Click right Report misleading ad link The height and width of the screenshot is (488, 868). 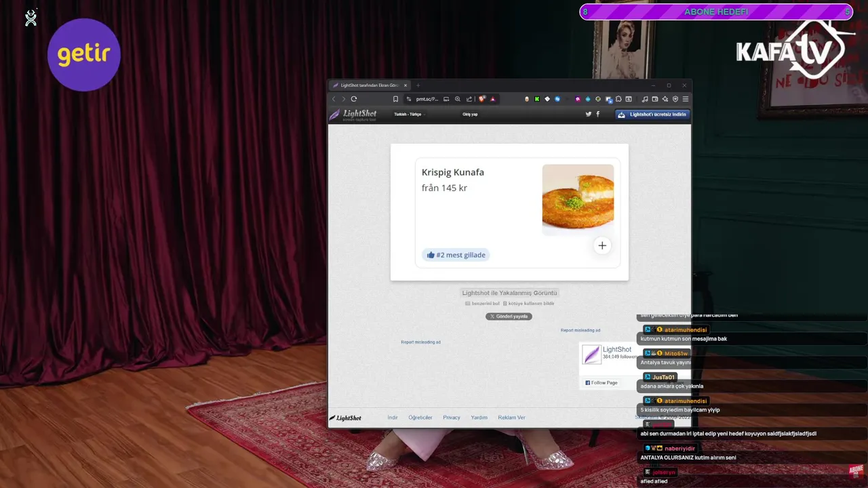click(x=580, y=330)
